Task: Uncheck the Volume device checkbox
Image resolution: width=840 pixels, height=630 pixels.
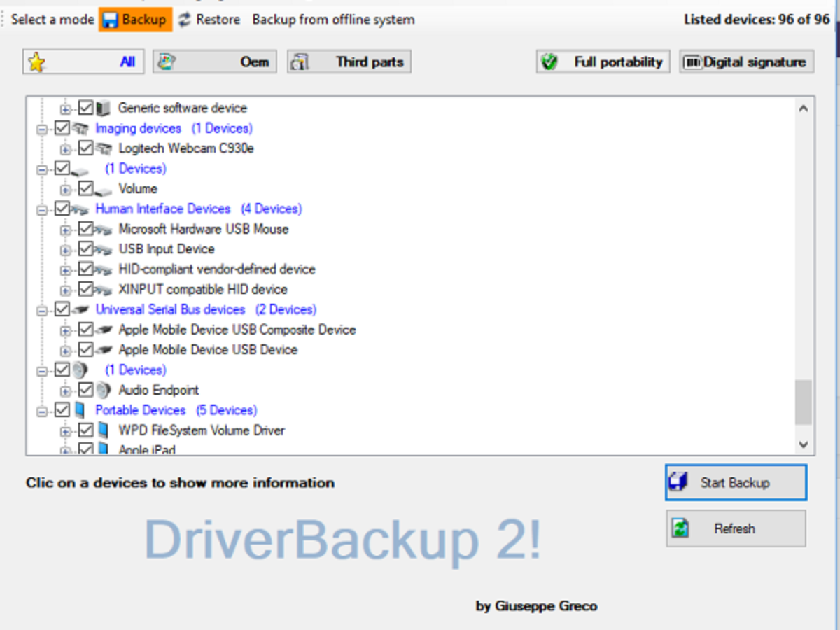Action: [86, 189]
